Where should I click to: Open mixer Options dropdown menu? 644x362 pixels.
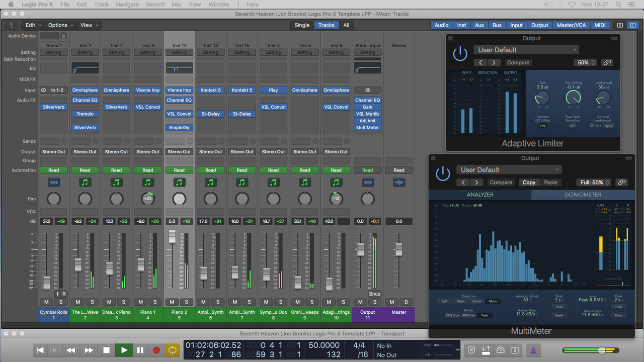coord(60,25)
